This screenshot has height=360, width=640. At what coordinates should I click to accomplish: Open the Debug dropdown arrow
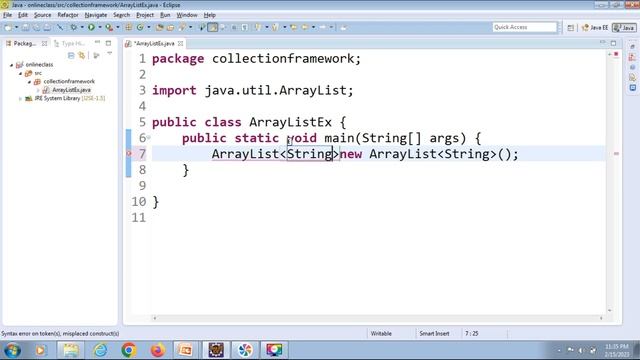[x=82, y=27]
